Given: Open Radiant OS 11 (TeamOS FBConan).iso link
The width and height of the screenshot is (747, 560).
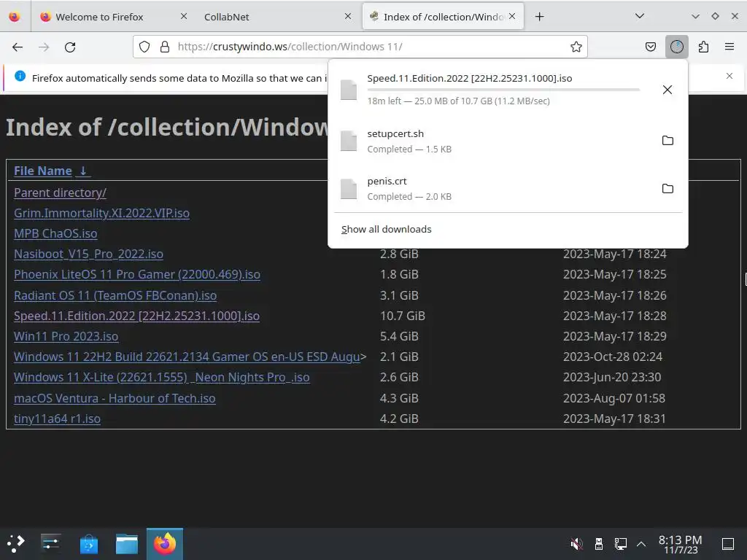Looking at the screenshot, I should point(115,296).
